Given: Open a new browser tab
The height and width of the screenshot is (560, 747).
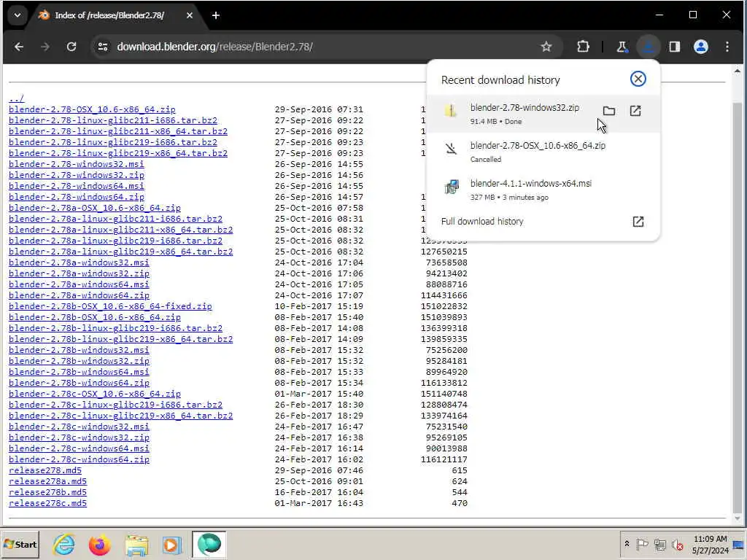Looking at the screenshot, I should point(216,15).
